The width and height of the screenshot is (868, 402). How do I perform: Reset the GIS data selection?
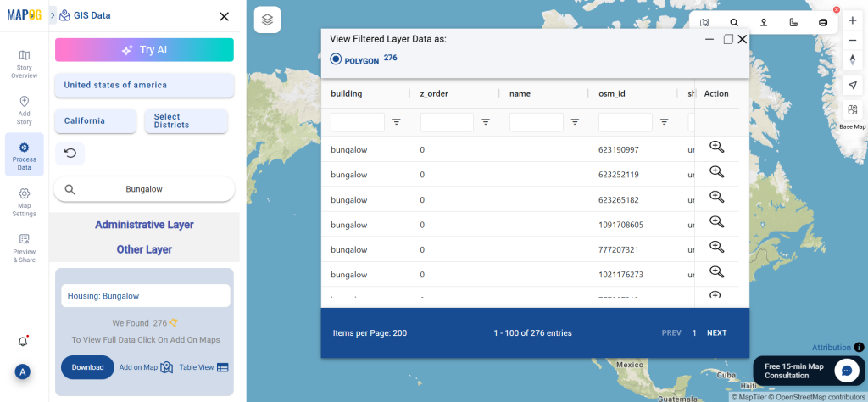[x=70, y=154]
